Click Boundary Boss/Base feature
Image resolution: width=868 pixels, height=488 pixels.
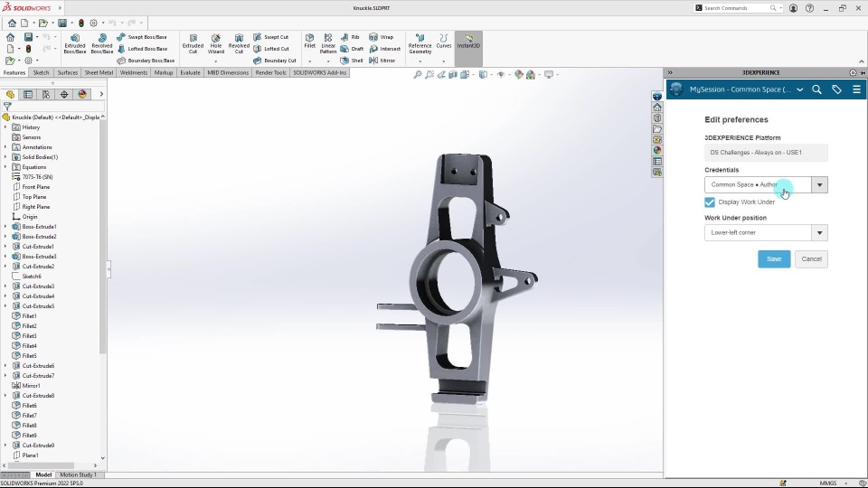coord(146,61)
